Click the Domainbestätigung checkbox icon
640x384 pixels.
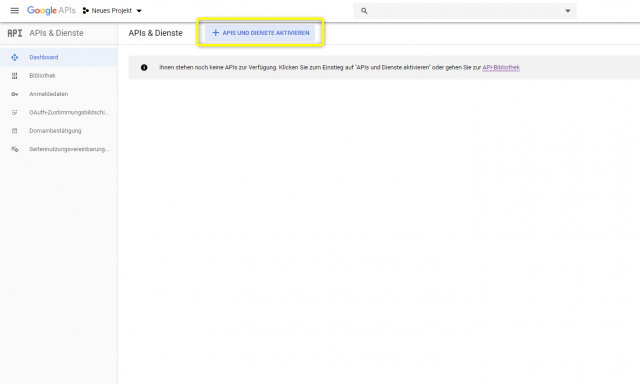click(15, 131)
